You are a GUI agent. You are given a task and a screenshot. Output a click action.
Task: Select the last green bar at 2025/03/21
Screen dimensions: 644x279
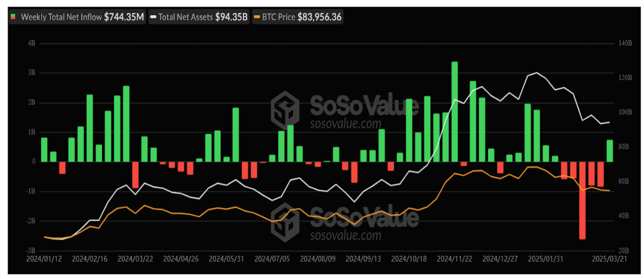pyautogui.click(x=610, y=150)
